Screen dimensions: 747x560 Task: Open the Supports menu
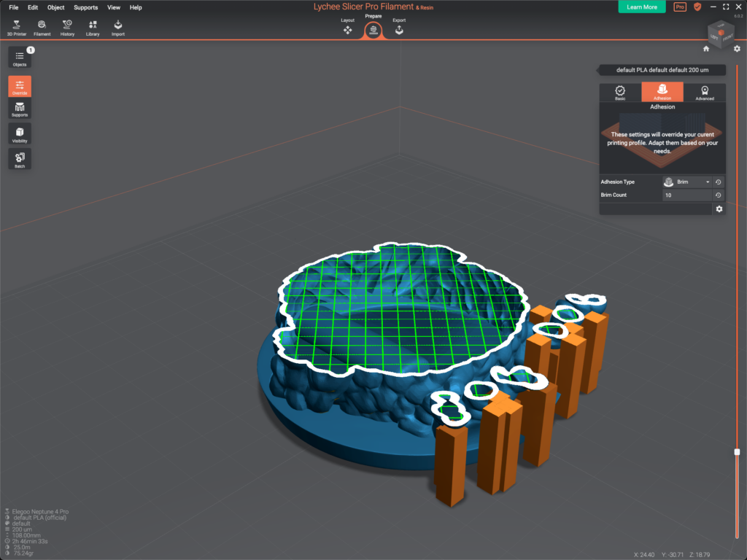pos(85,7)
